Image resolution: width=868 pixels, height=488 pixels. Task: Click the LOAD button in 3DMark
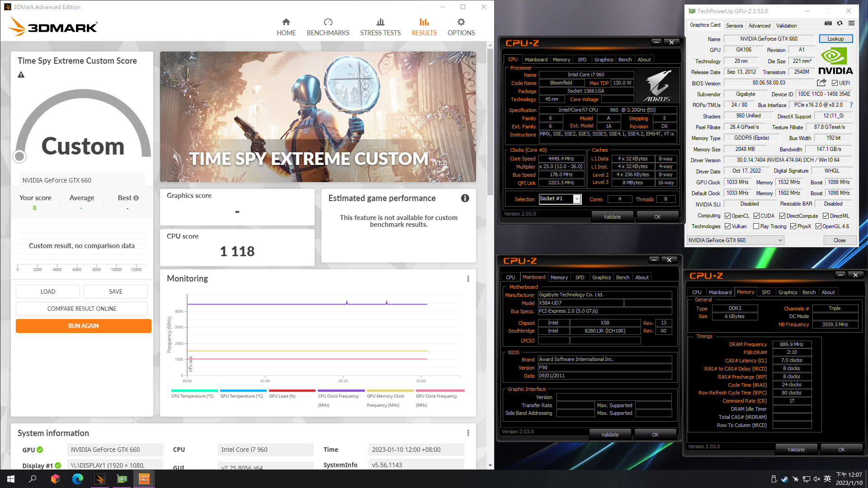(x=48, y=292)
